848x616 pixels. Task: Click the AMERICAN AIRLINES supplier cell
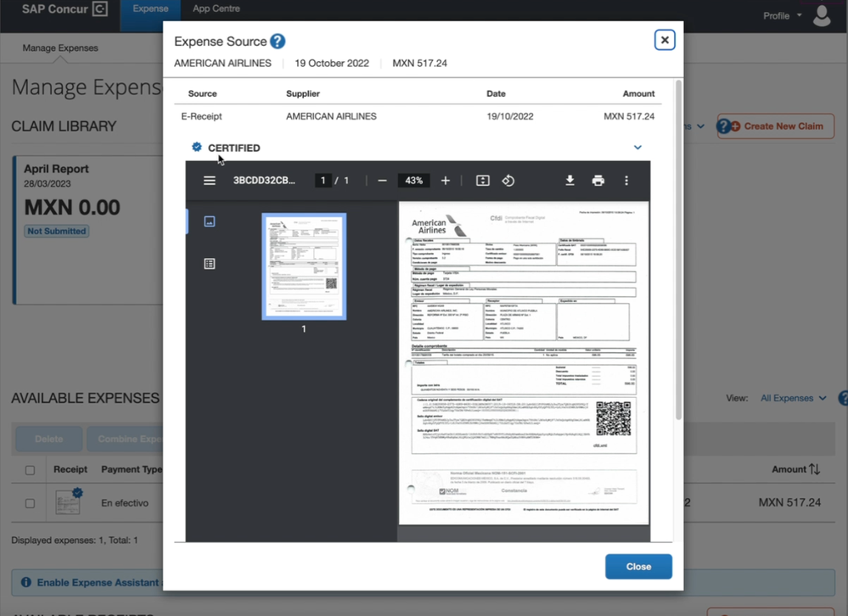[x=331, y=116]
